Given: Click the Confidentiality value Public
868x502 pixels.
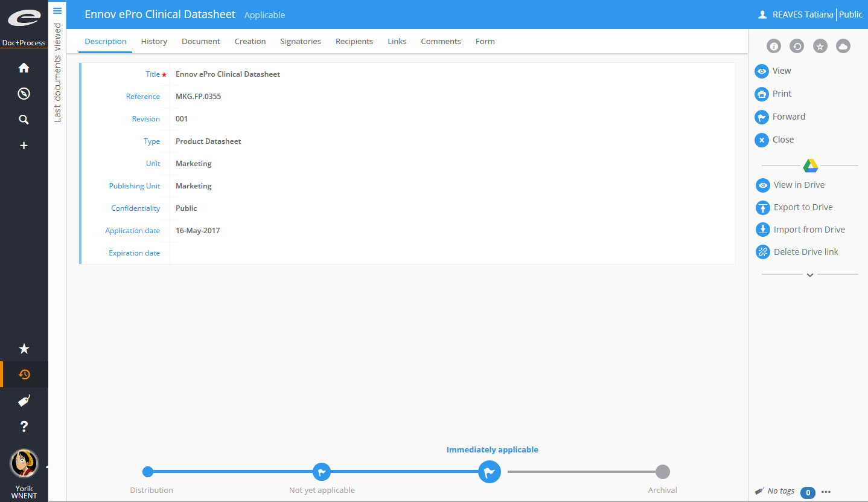Looking at the screenshot, I should click(x=187, y=208).
